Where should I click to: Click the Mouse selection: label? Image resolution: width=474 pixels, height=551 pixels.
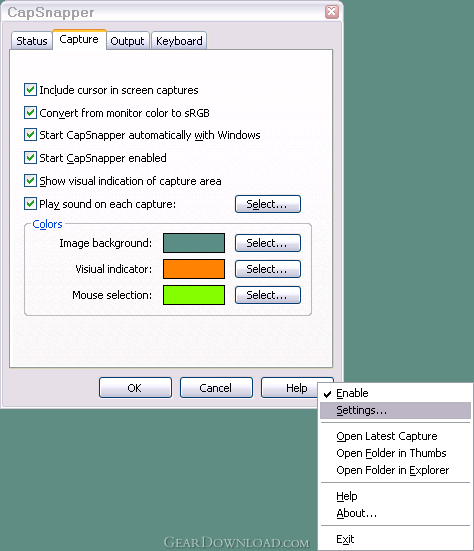[x=112, y=295]
